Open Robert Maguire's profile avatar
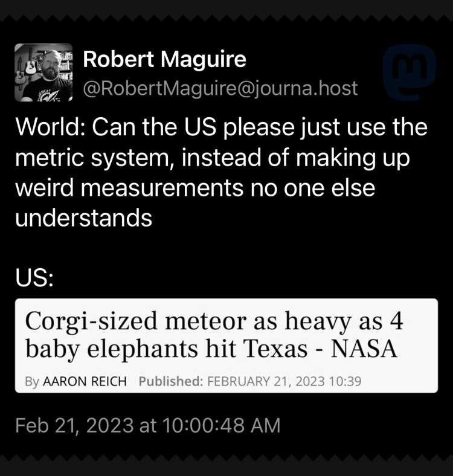Viewport: 453px width, 476px height. click(43, 72)
